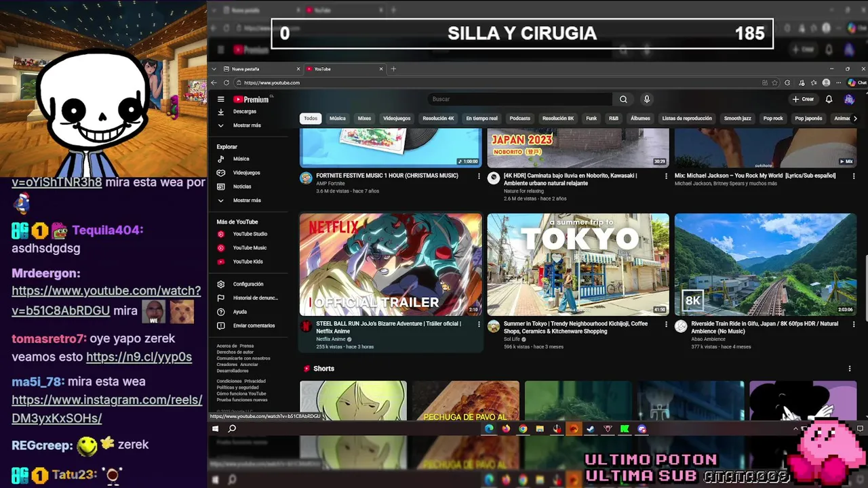Select the Listas de reproducción chip
The width and height of the screenshot is (868, 488).
pyautogui.click(x=687, y=119)
